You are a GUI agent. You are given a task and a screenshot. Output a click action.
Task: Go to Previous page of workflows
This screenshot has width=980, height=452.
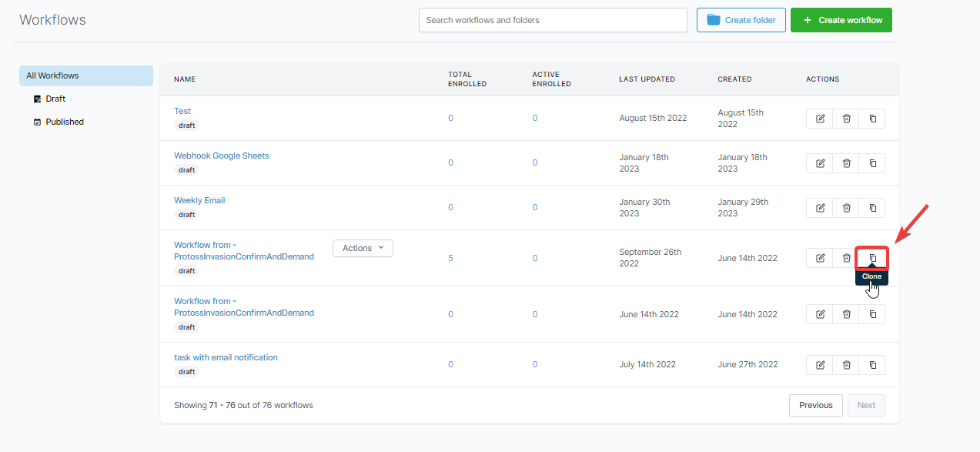coord(815,405)
